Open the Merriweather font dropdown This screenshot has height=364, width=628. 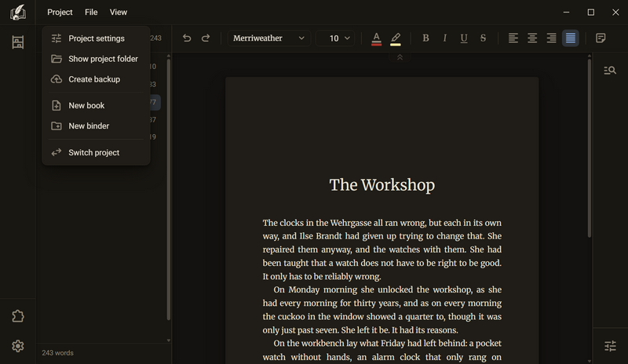coord(268,38)
